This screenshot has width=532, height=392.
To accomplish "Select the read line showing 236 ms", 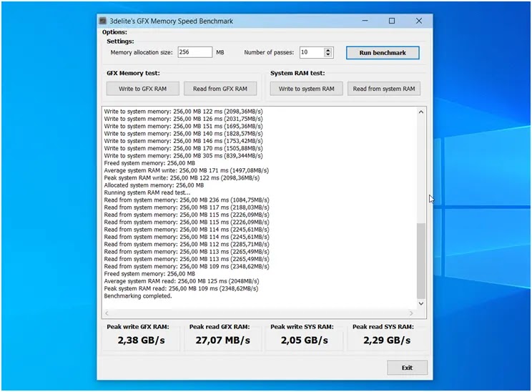I will click(x=187, y=200).
